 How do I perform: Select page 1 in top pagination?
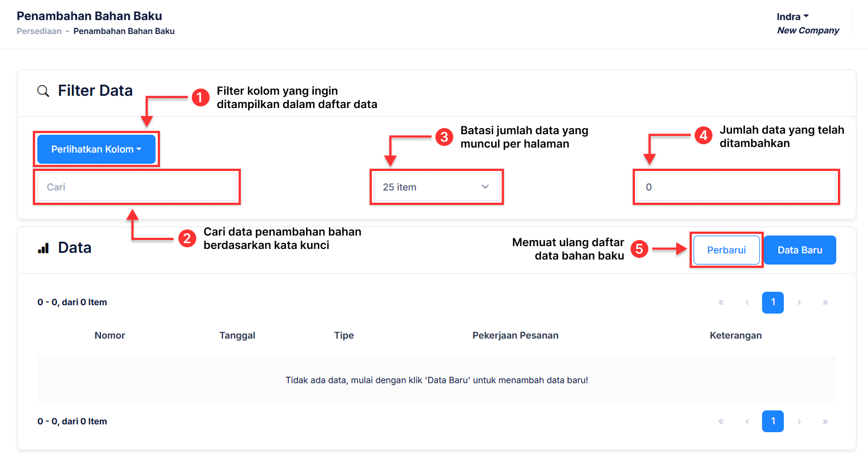click(x=773, y=302)
